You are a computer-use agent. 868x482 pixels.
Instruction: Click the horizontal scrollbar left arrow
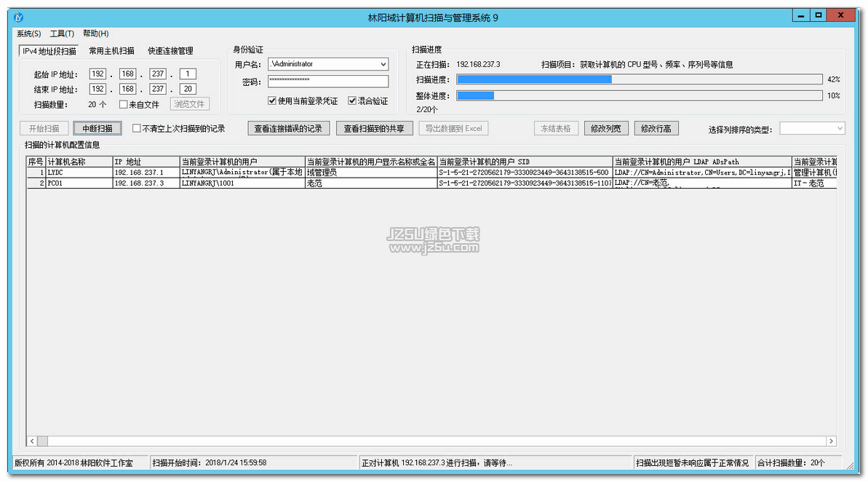click(x=32, y=441)
